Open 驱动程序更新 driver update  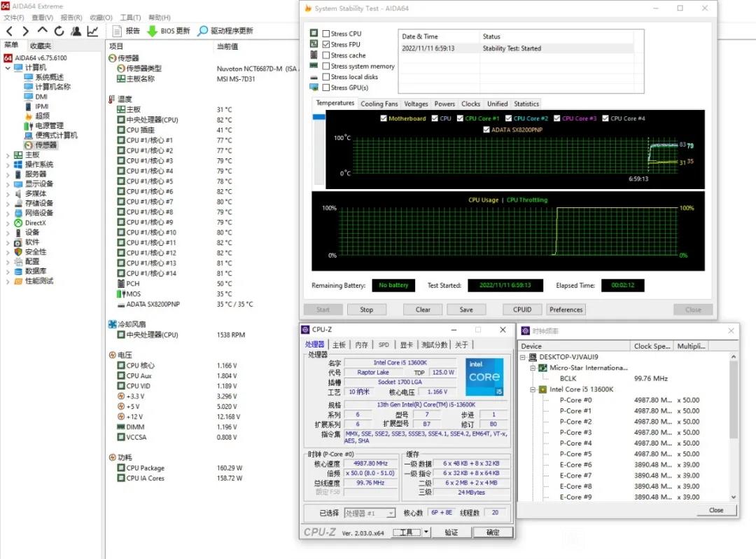coord(225,31)
